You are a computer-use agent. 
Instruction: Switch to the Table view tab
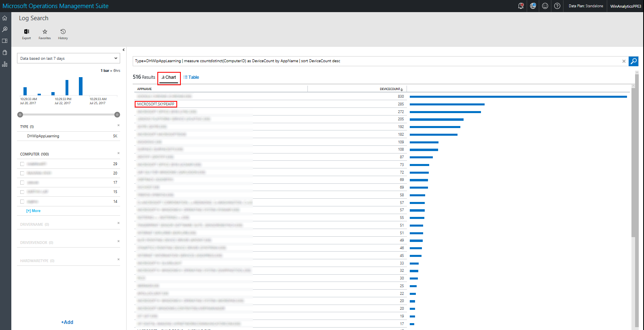191,77
